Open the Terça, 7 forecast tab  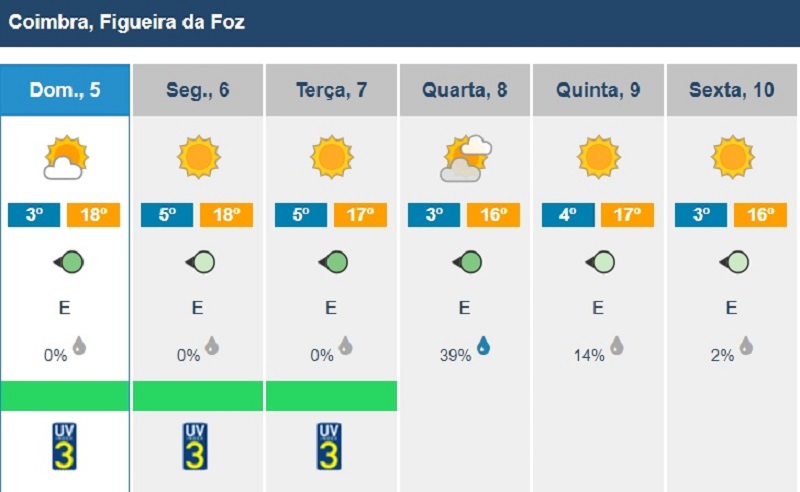click(332, 90)
